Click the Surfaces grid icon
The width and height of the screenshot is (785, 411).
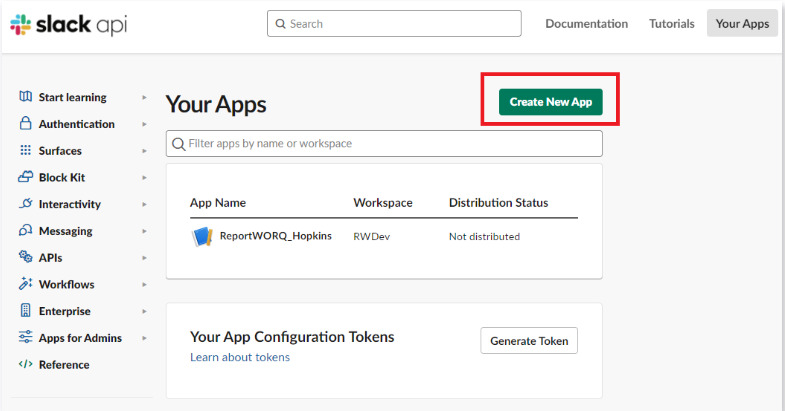tap(25, 151)
